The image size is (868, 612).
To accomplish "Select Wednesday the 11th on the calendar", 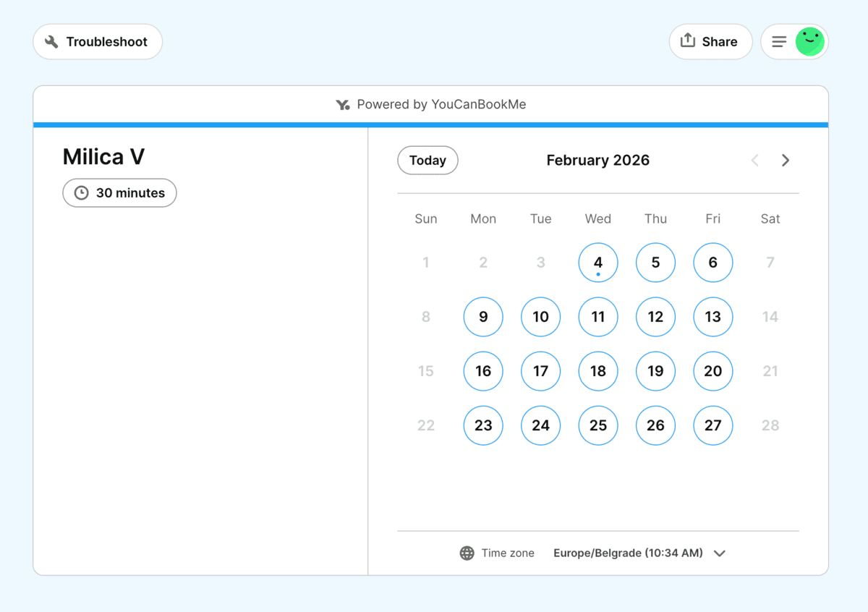I will click(598, 317).
